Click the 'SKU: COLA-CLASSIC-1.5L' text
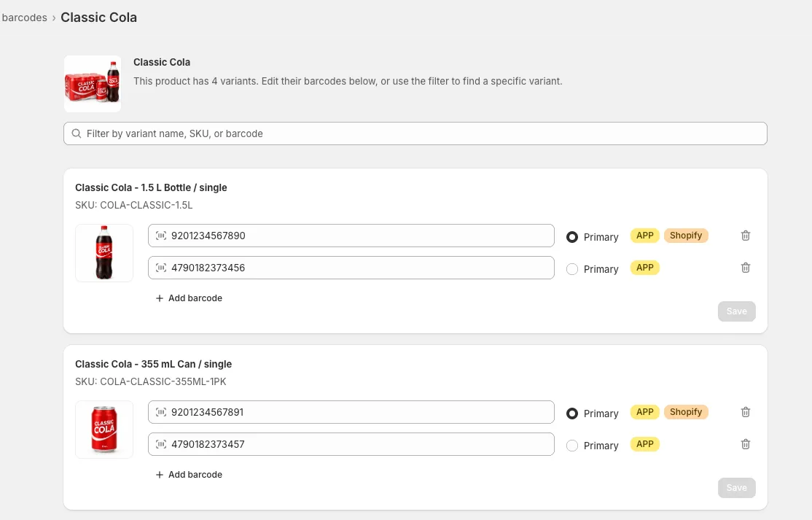The width and height of the screenshot is (812, 520). 133,205
